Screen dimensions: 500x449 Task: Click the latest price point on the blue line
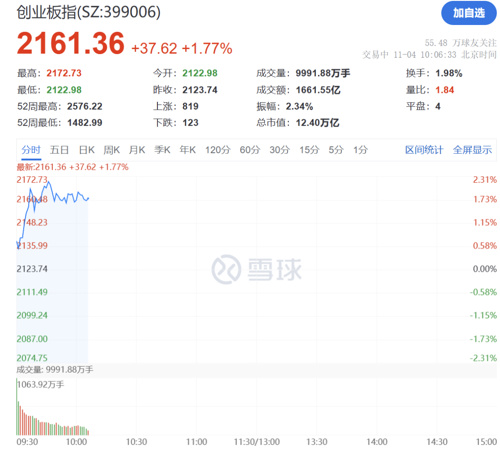[88, 199]
